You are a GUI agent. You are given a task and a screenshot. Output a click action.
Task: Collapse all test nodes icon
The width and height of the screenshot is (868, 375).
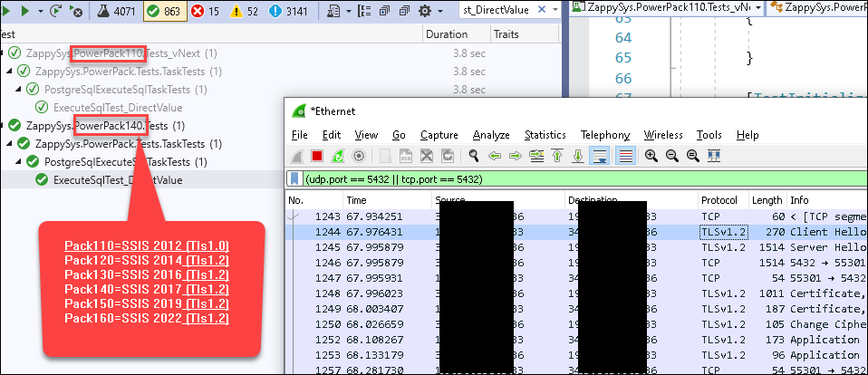click(405, 11)
